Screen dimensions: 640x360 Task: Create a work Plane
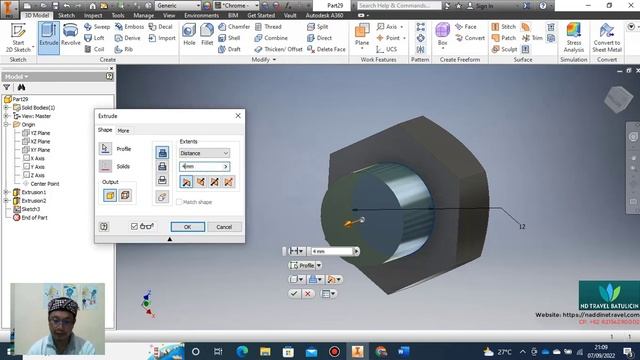point(362,36)
